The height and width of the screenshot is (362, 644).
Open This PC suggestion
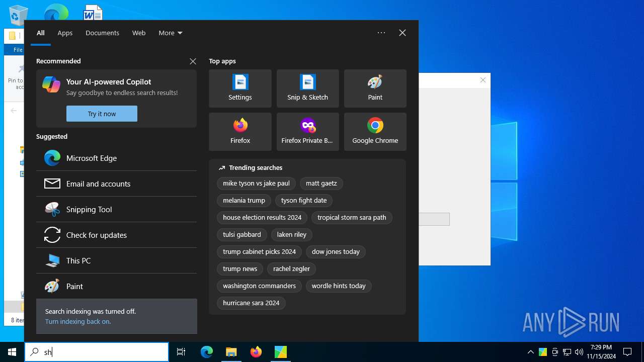116,260
